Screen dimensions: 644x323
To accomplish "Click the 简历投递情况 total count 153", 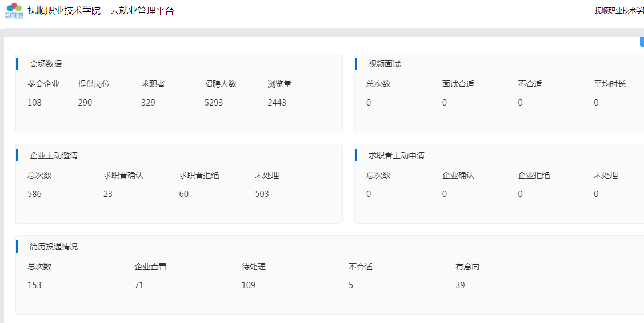I will (x=34, y=285).
